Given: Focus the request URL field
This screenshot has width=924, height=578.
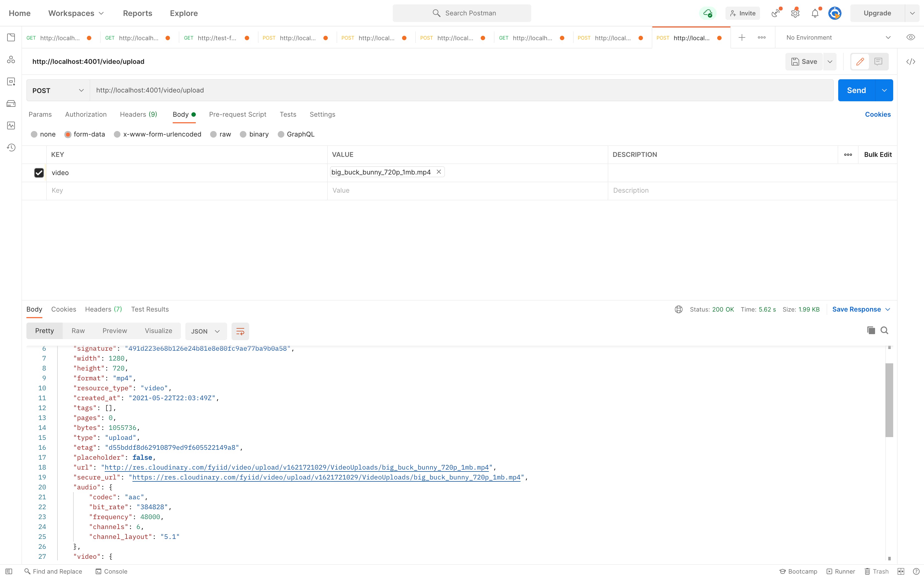Looking at the screenshot, I should coord(462,91).
